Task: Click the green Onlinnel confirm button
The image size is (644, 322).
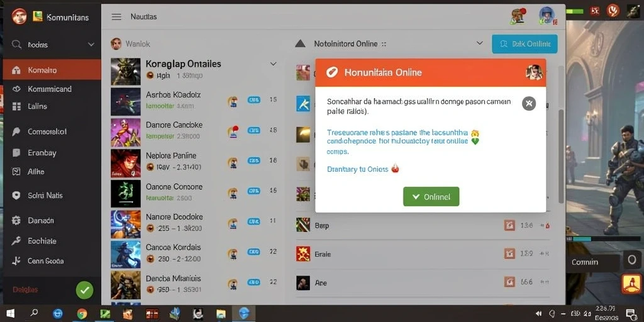Action: point(431,197)
